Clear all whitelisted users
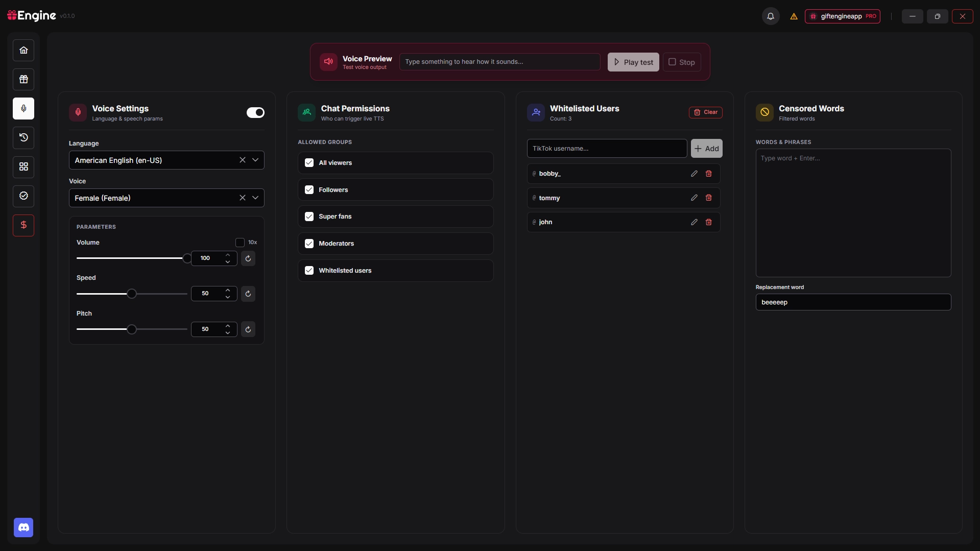The width and height of the screenshot is (980, 551). (x=706, y=112)
